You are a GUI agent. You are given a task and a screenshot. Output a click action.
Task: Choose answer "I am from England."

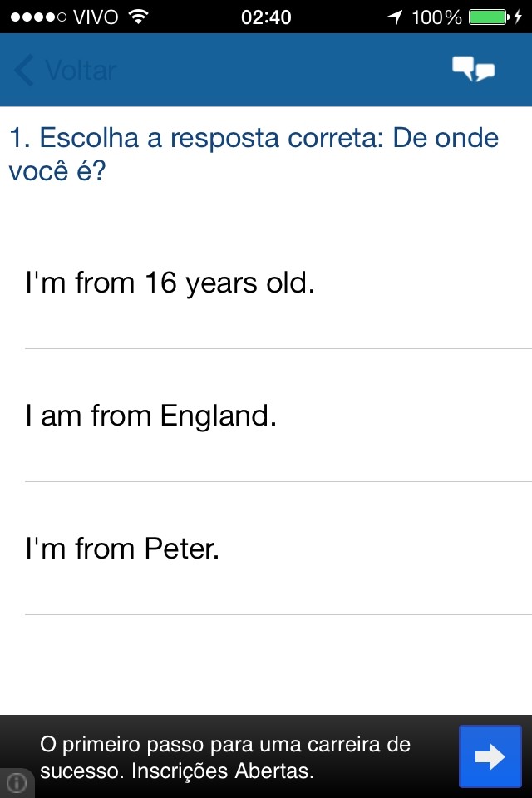tap(151, 416)
